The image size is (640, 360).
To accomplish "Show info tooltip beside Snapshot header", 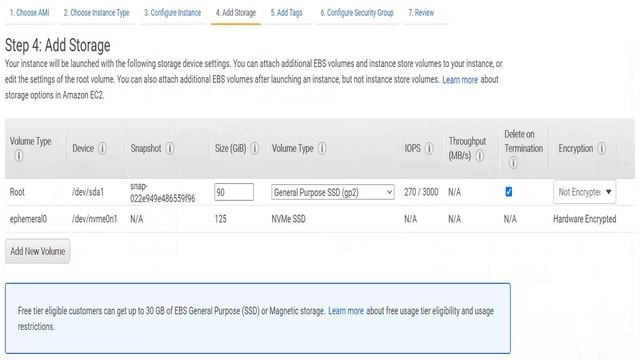I will [170, 148].
